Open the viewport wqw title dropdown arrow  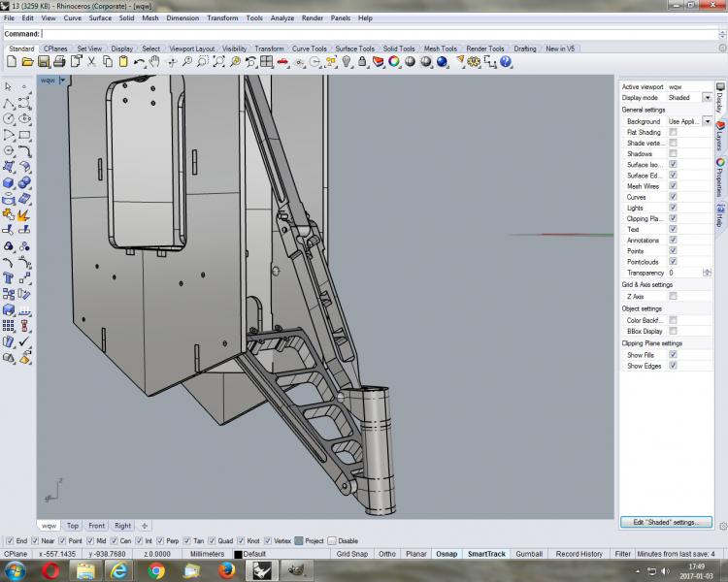tap(62, 81)
